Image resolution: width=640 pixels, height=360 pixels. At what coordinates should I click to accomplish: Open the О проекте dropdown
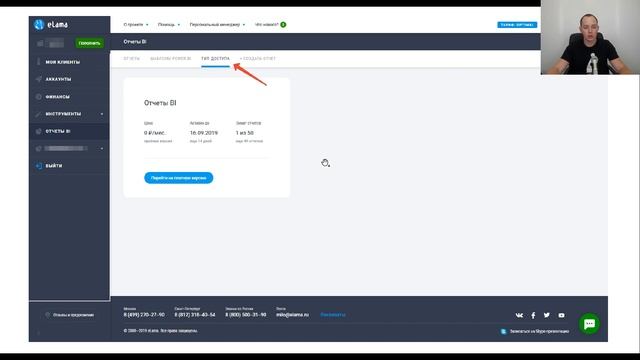coord(136,24)
